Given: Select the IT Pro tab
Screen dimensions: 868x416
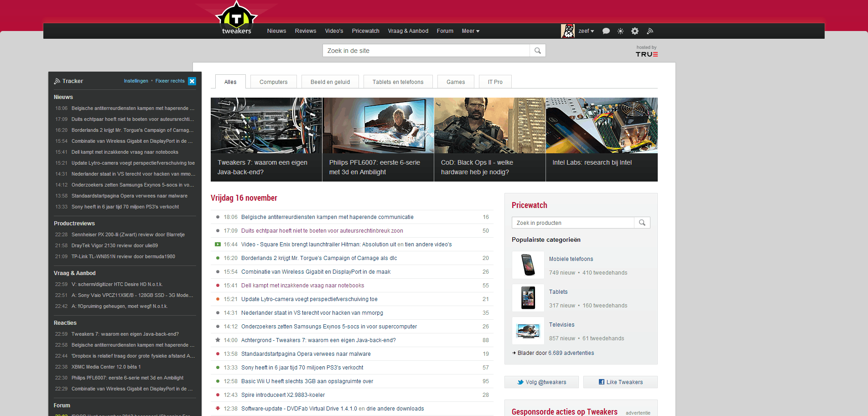Looking at the screenshot, I should tap(495, 82).
